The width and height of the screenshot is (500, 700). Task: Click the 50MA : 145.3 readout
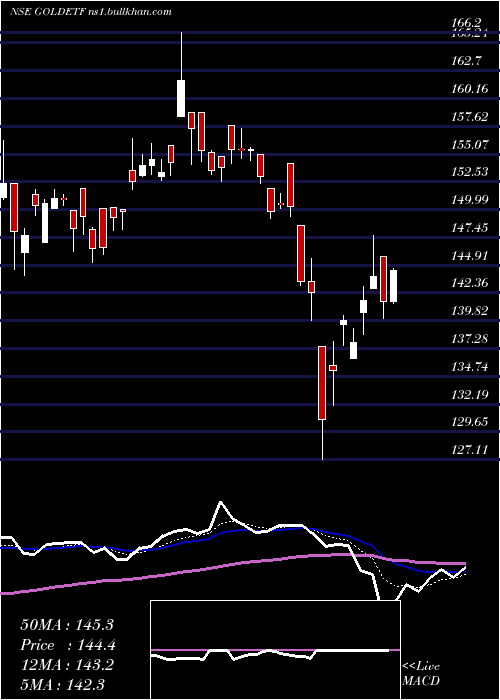point(67,625)
